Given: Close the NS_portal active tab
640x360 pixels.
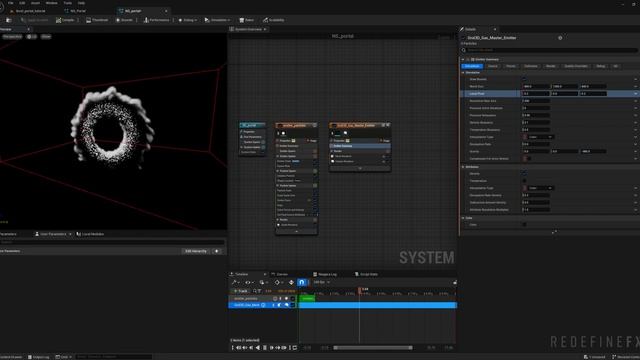Looking at the screenshot, I should tap(166, 11).
